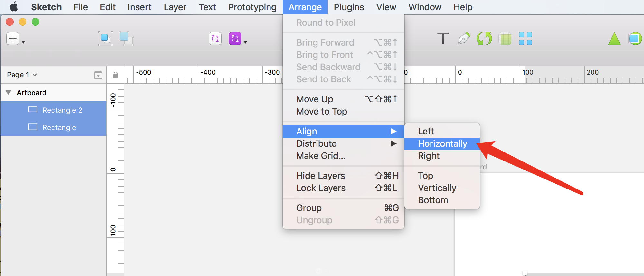The height and width of the screenshot is (276, 644).
Task: Click the Rectangle 2 layer shape icon
Action: (x=33, y=110)
